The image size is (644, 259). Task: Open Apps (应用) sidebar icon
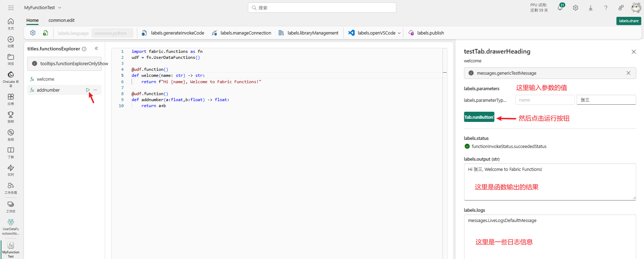[11, 99]
